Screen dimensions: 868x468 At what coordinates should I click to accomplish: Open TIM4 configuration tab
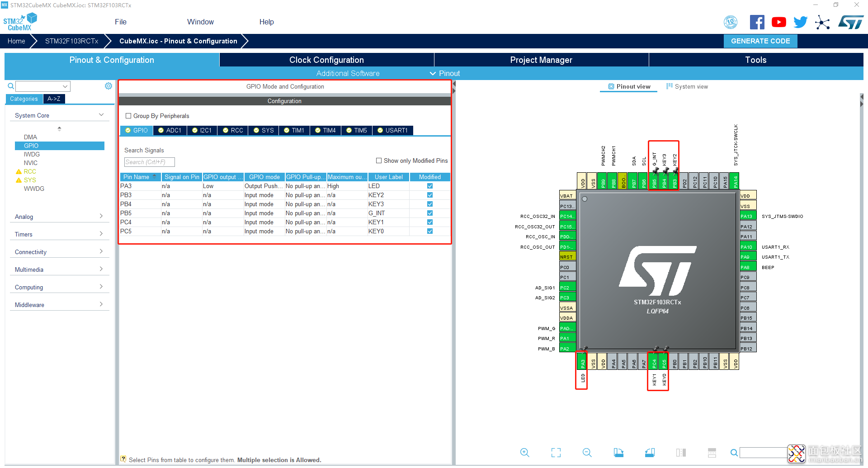click(x=325, y=130)
